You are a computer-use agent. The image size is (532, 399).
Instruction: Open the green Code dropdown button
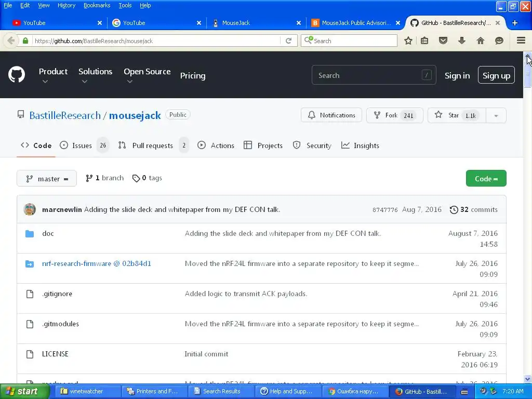pos(486,179)
